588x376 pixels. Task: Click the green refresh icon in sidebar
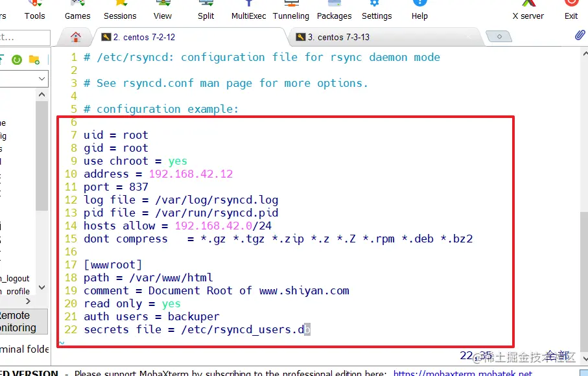[x=17, y=60]
